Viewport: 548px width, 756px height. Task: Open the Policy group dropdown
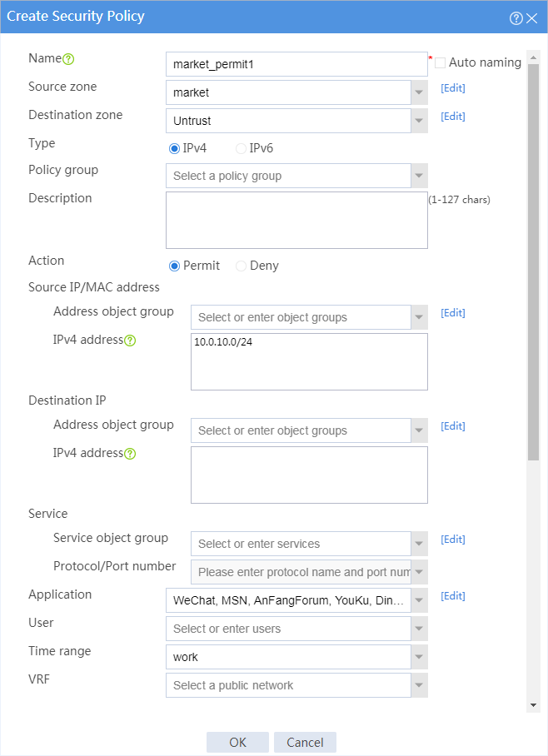419,176
